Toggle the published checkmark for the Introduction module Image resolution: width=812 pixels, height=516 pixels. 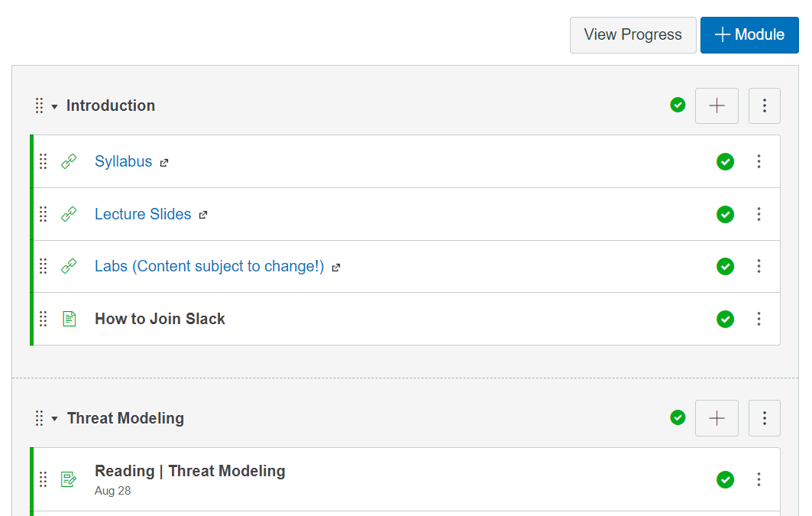(678, 105)
